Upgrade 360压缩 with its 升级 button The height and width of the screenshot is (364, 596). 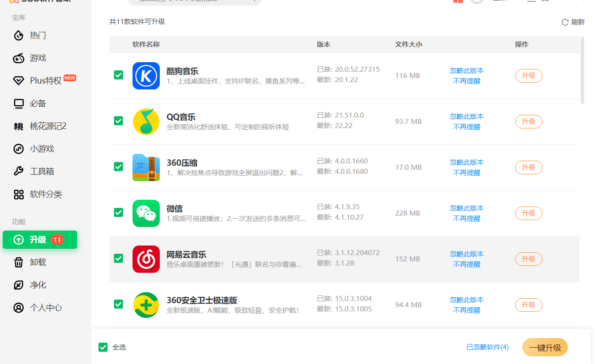tap(528, 167)
